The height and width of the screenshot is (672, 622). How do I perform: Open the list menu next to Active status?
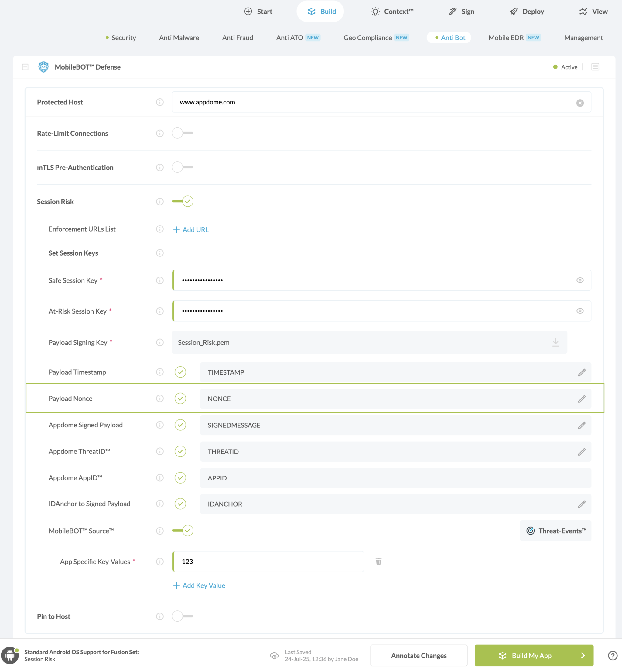[x=595, y=66]
